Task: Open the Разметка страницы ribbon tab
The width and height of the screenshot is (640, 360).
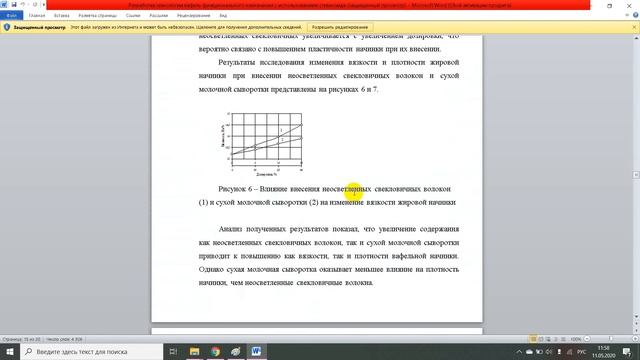Action: tap(98, 16)
